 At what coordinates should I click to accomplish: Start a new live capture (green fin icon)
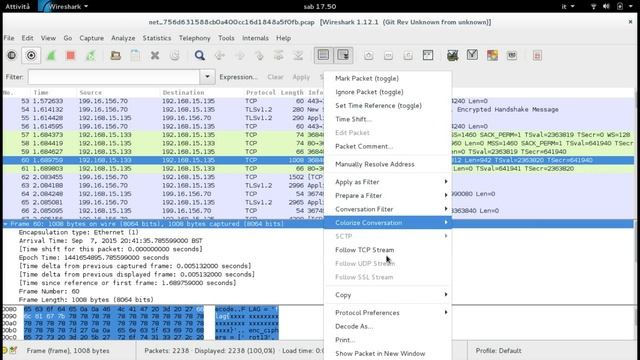coord(51,55)
